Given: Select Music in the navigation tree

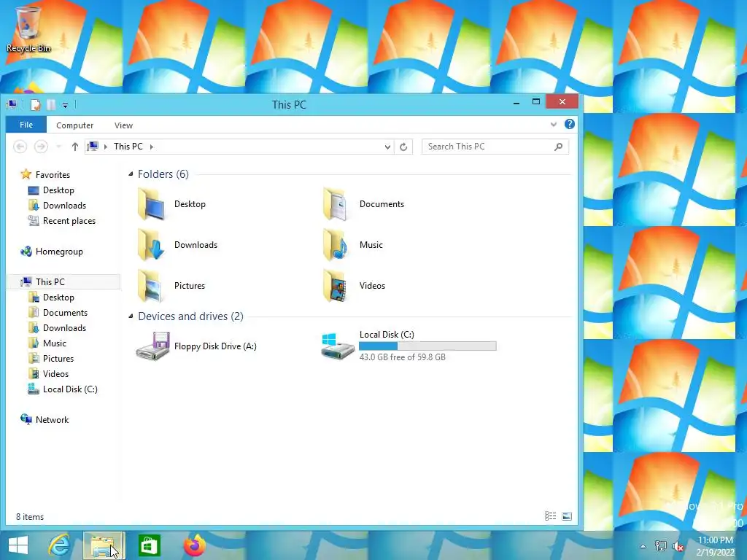Looking at the screenshot, I should pyautogui.click(x=47, y=343).
